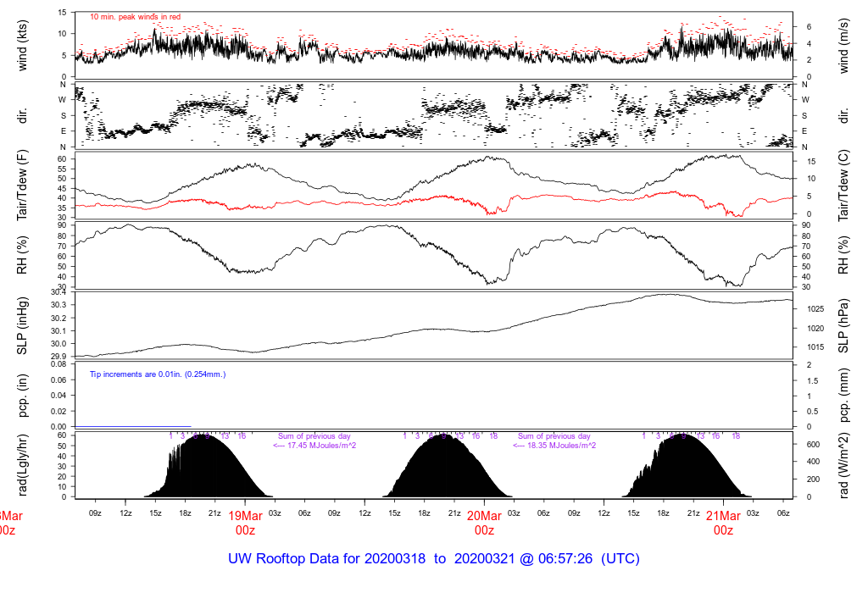
Task: Click the "wind (kts)" axis label
Action: pyautogui.click(x=22, y=46)
